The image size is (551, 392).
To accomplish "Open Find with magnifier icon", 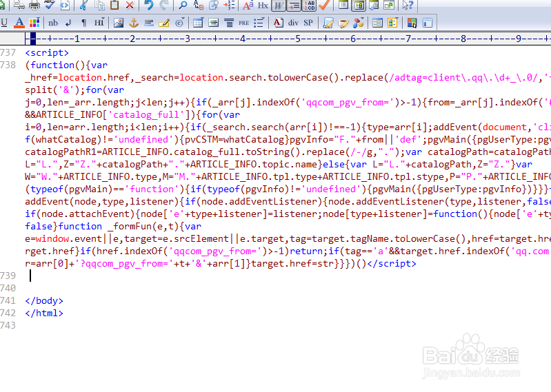I will (x=183, y=5).
